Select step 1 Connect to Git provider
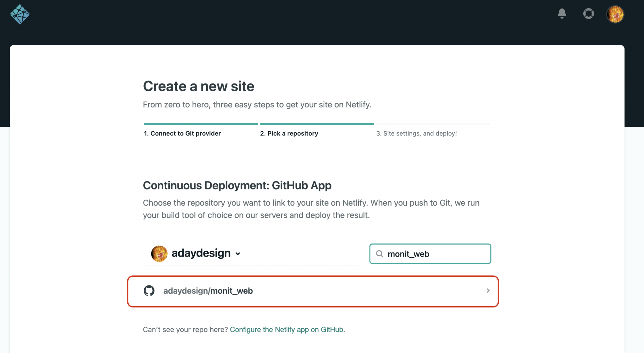The height and width of the screenshot is (353, 644). click(x=182, y=133)
